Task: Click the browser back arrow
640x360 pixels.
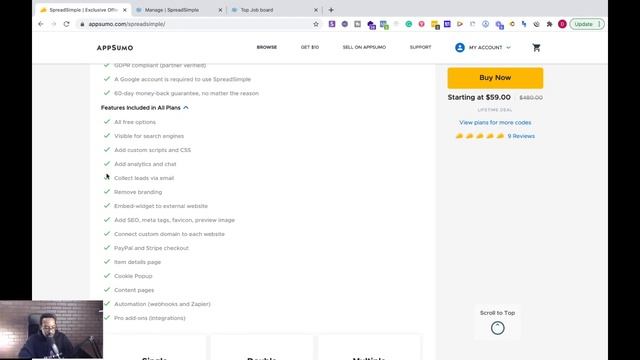Action: 41,24
